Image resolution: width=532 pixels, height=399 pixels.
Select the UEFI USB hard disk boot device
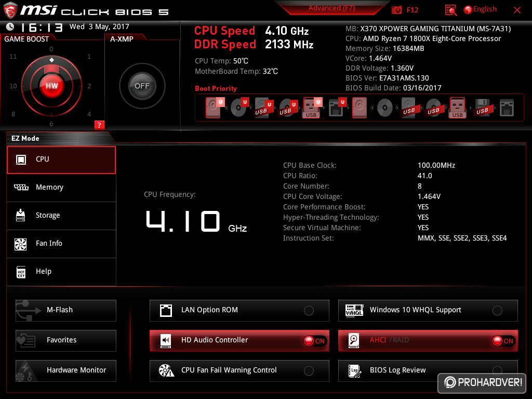tap(264, 108)
